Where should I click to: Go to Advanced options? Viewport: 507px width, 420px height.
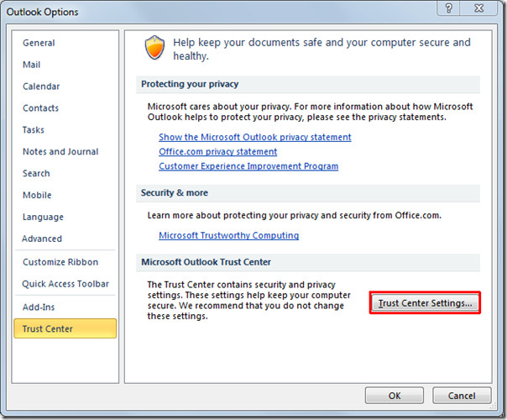pyautogui.click(x=42, y=239)
